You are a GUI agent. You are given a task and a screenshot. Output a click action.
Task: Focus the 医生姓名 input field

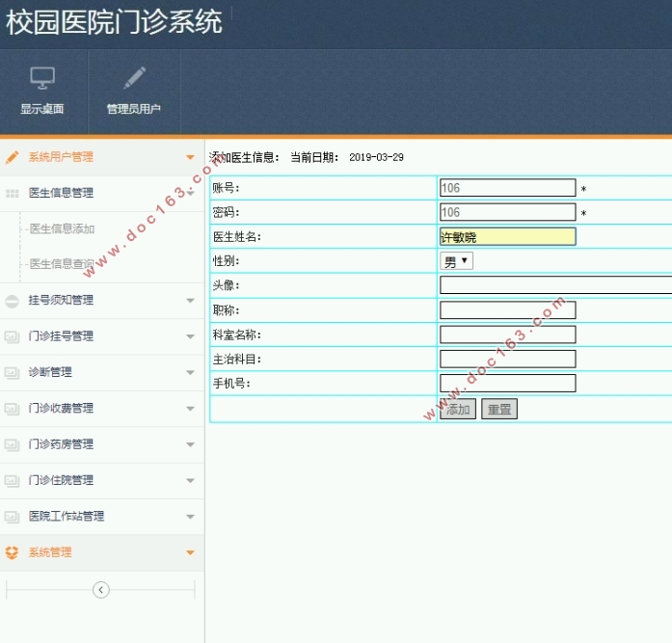click(x=508, y=236)
